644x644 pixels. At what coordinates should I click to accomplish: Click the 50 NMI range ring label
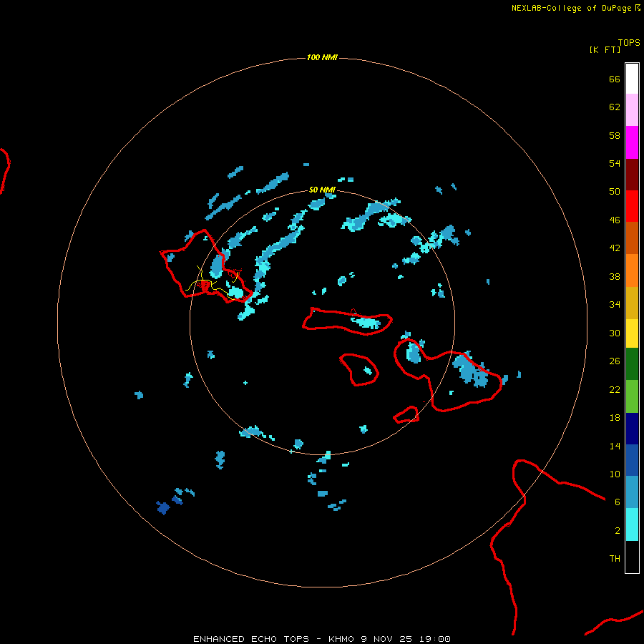[x=322, y=190]
